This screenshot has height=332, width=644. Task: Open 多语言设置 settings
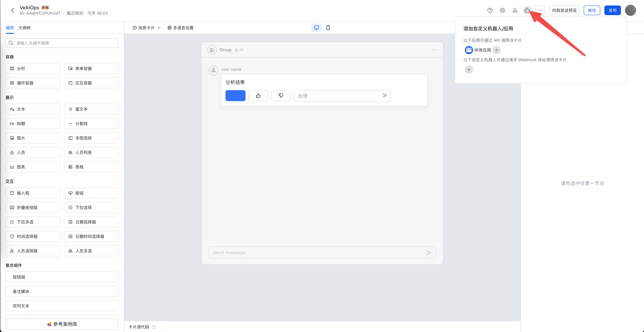point(180,28)
